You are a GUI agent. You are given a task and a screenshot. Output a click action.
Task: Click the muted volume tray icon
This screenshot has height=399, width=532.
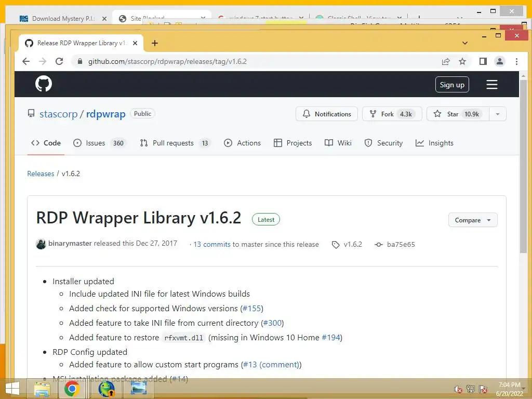[458, 389]
